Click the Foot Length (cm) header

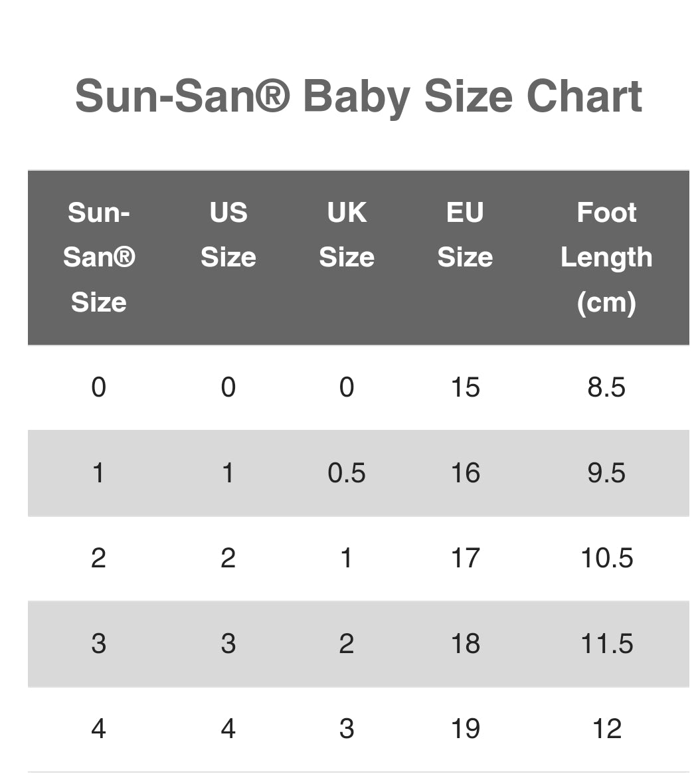606,257
